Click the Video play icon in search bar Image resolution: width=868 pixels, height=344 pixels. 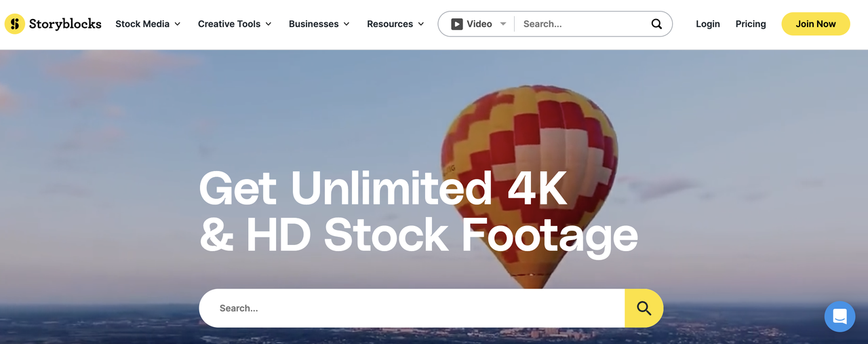[x=457, y=24]
